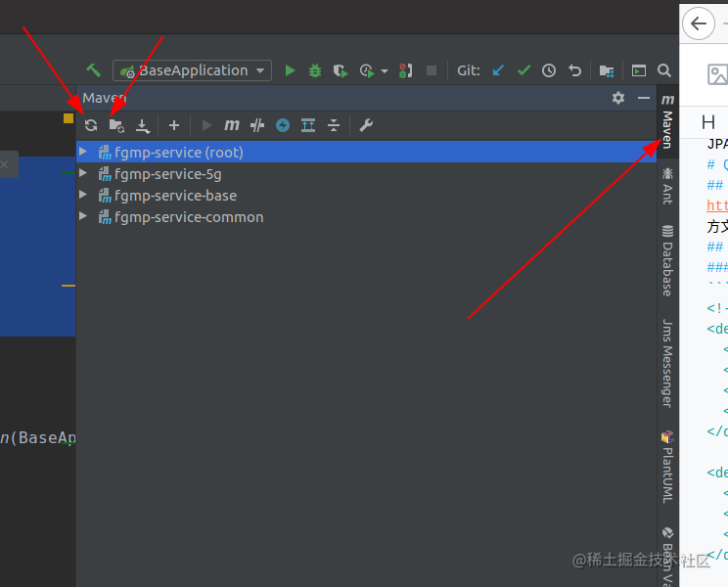Click the Build project hammer icon
Image resolution: width=728 pixels, height=587 pixels.
(x=93, y=70)
